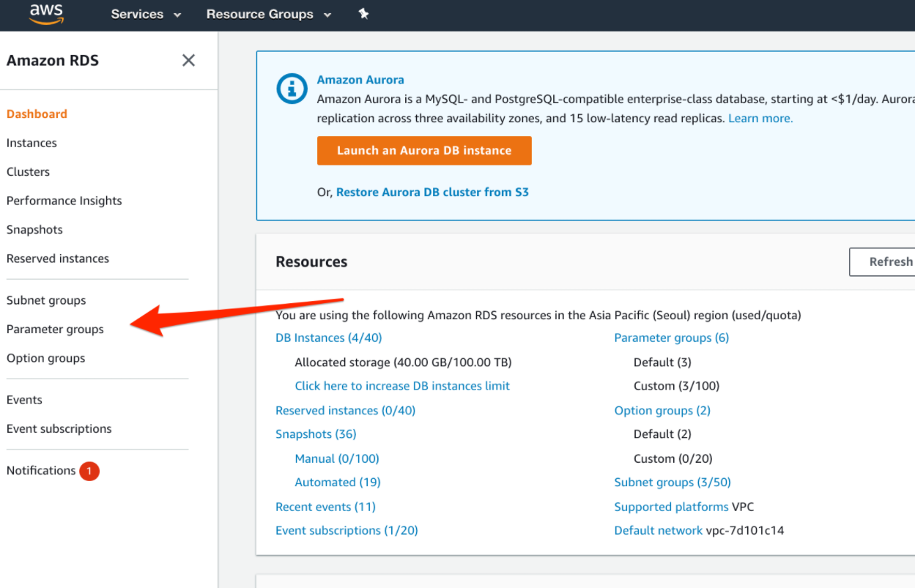Open Option groups in sidebar
Image resolution: width=915 pixels, height=588 pixels.
click(45, 358)
